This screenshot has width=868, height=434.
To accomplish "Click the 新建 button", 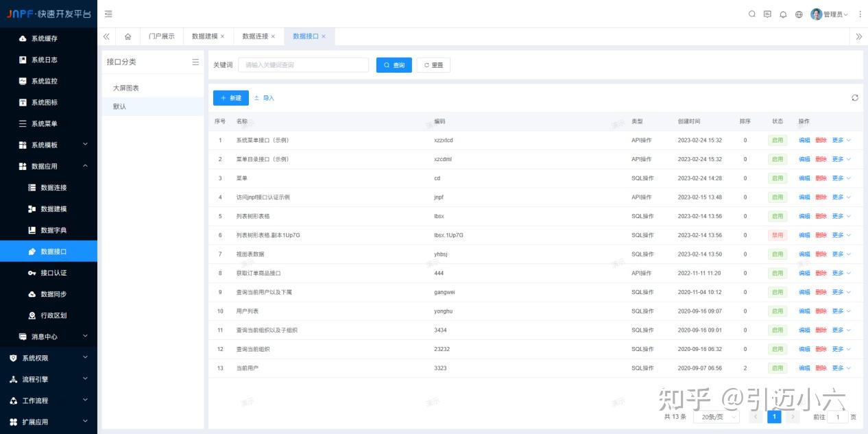I will click(231, 98).
